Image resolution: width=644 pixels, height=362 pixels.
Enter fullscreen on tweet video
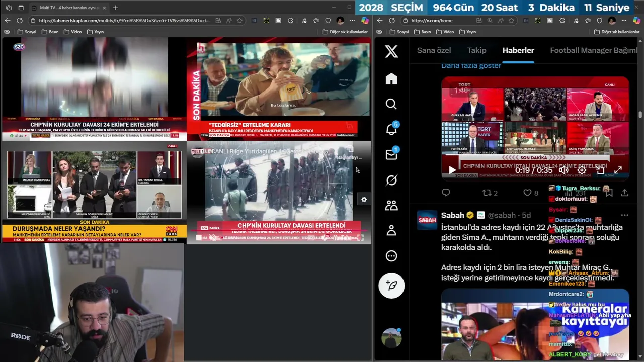point(618,170)
